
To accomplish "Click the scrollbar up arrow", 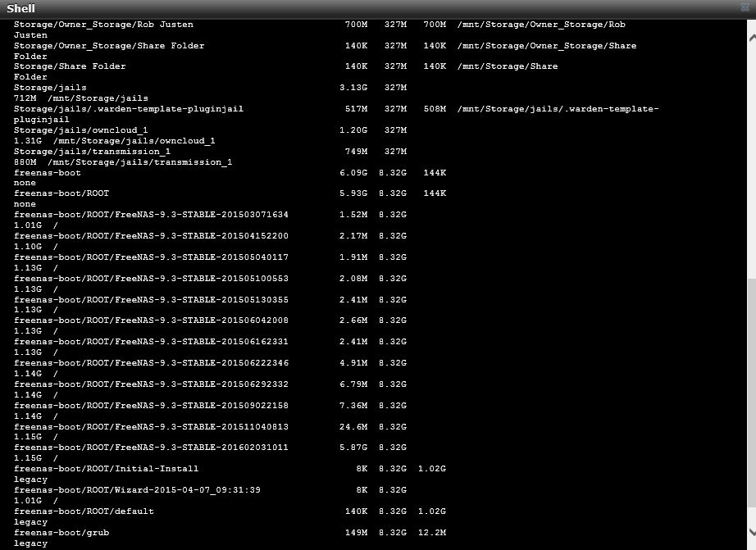I will coord(752,39).
